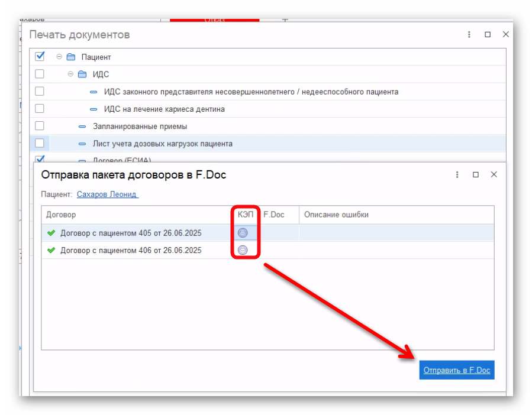Click green checkmark of contract 406

click(x=51, y=250)
